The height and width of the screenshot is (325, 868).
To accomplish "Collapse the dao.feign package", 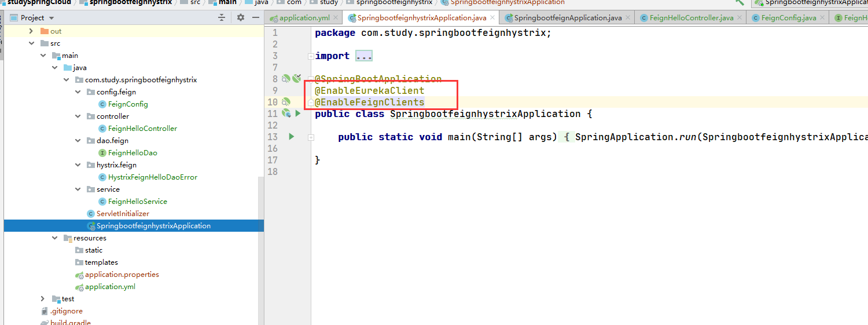I will pyautogui.click(x=78, y=141).
